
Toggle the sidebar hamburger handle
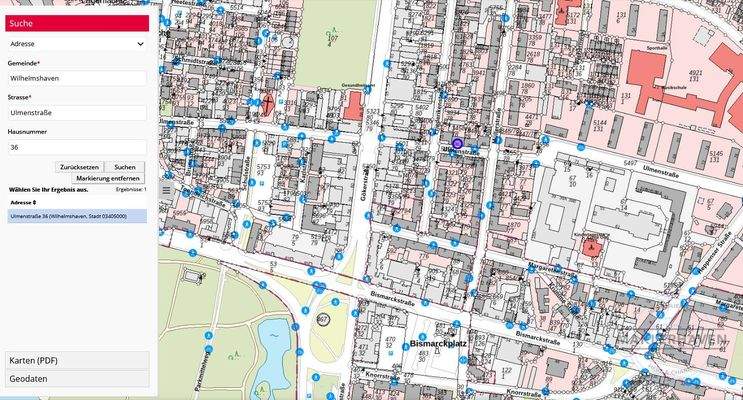(x=167, y=187)
